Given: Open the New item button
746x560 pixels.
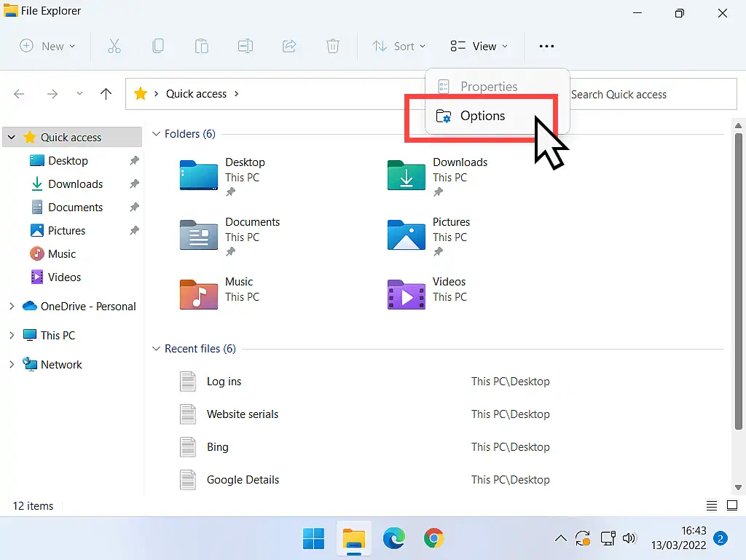Looking at the screenshot, I should tap(47, 46).
